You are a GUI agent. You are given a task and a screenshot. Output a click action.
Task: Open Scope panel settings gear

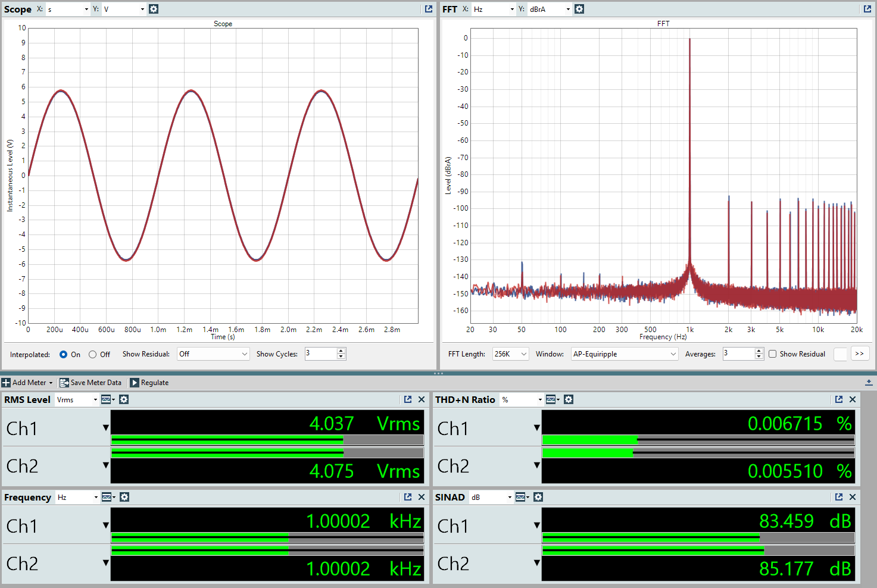coord(154,9)
